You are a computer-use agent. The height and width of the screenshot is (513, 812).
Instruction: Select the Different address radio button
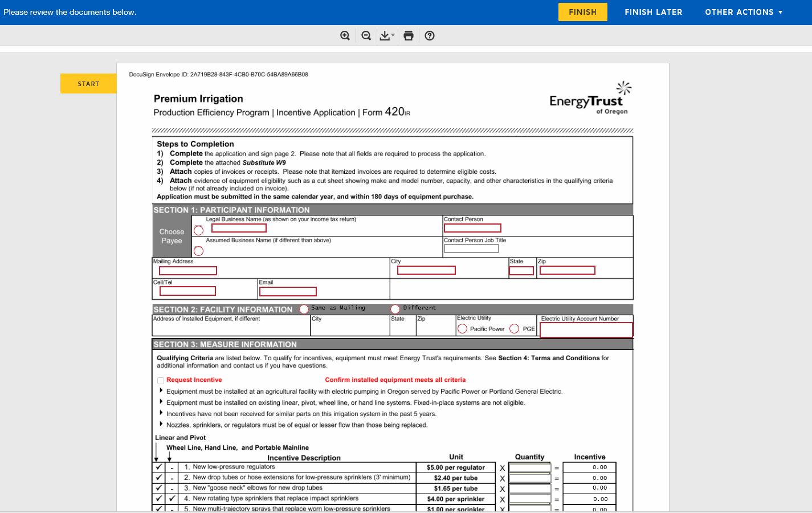click(x=395, y=309)
